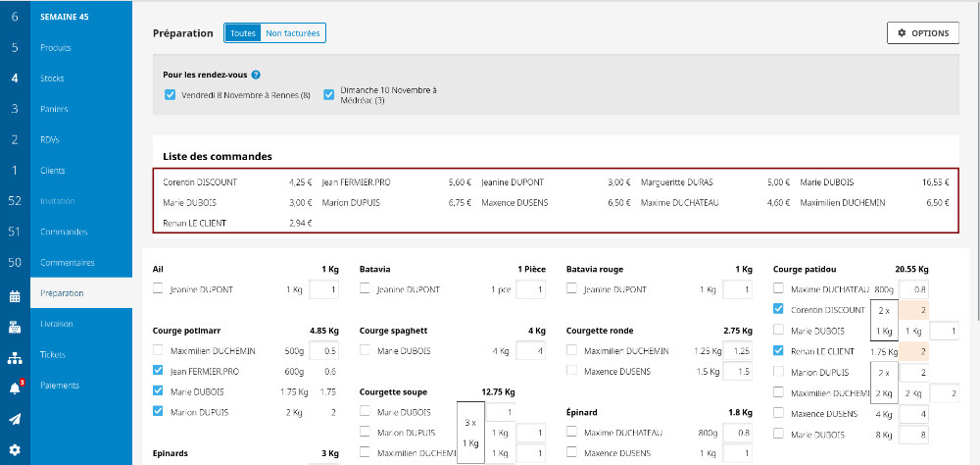Open the sitemap hierarchy icon
980x465 pixels.
15,357
